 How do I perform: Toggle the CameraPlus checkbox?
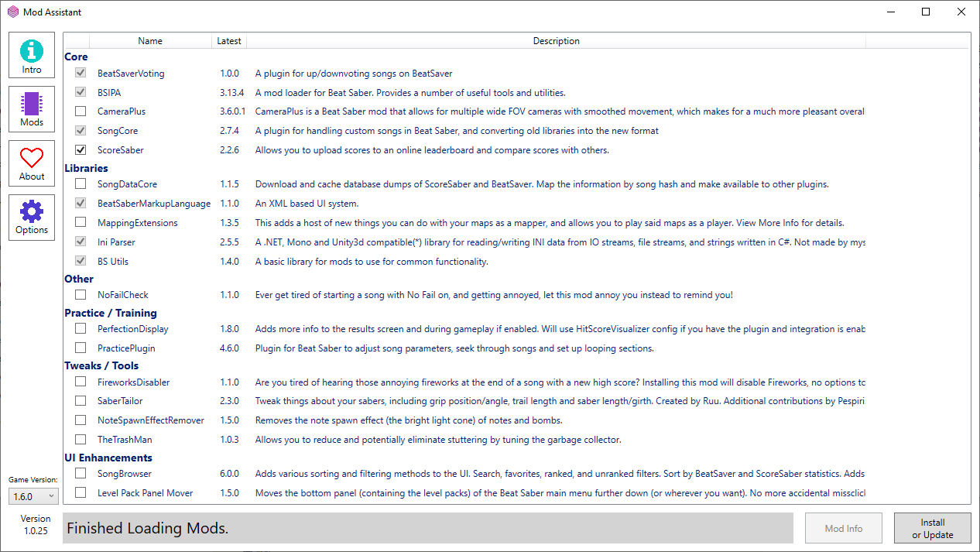81,111
